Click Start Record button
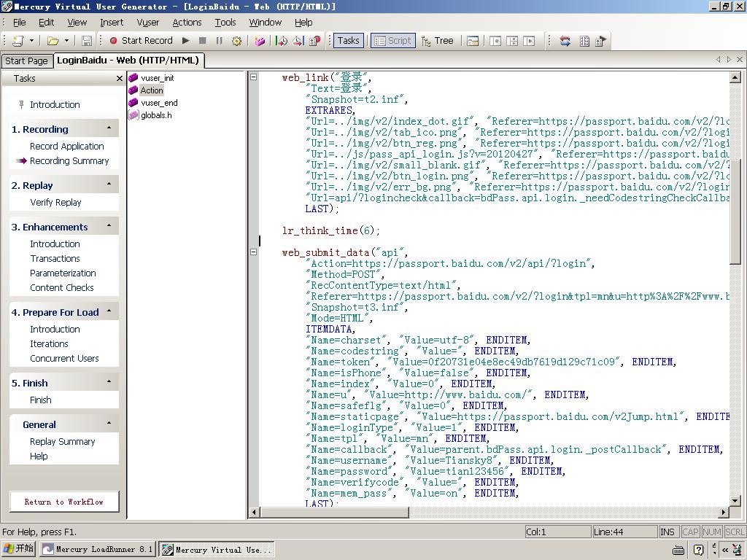Viewport: 747px width, 560px height. tap(141, 41)
